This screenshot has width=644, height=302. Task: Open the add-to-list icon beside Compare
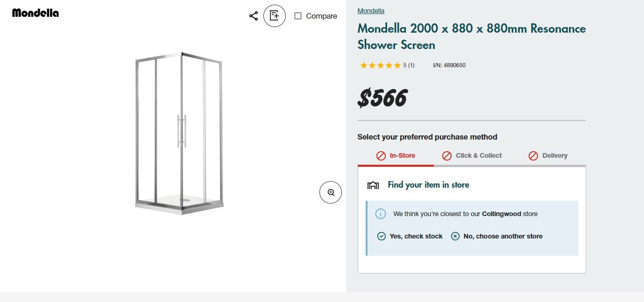(x=275, y=15)
